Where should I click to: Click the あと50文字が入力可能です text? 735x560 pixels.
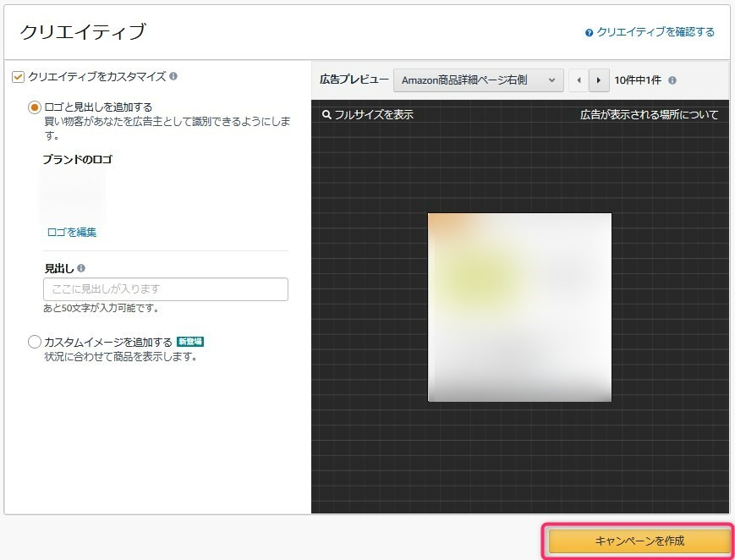click(x=101, y=308)
